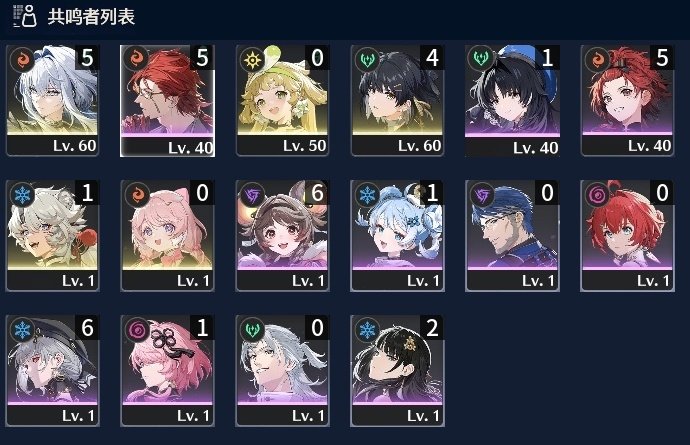Screen dimensions: 690x445
Task: Select the white-haired Lv. 60 fire character card
Action: pos(52,100)
